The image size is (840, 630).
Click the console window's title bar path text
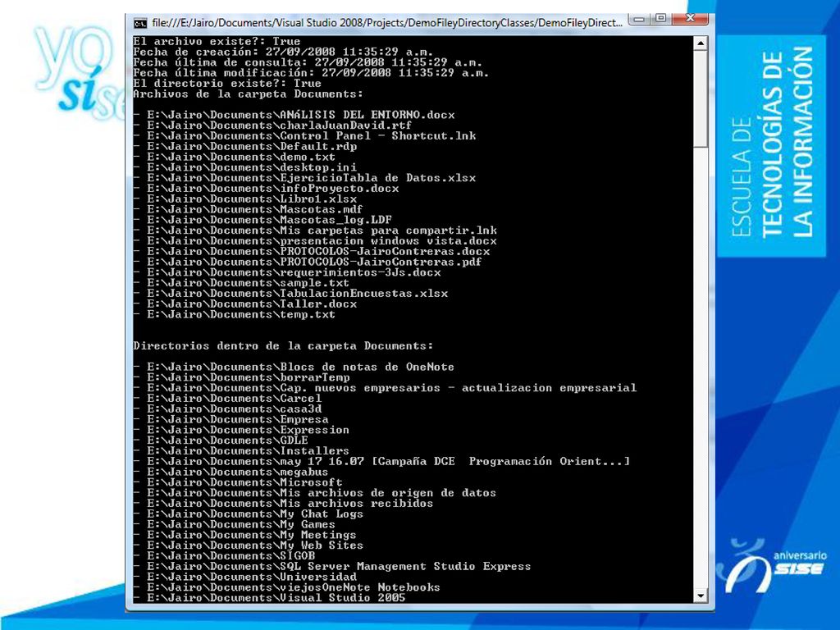tap(387, 23)
